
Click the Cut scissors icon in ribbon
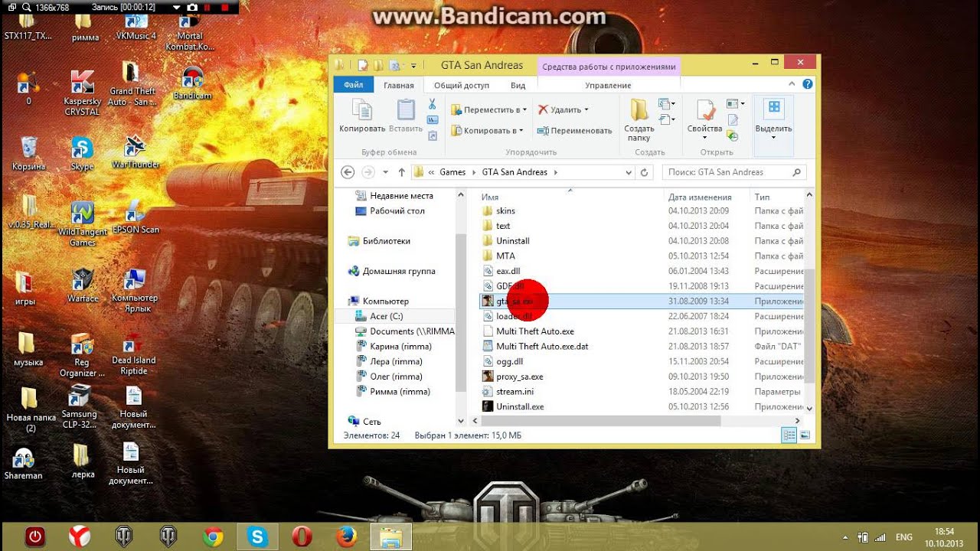point(433,104)
